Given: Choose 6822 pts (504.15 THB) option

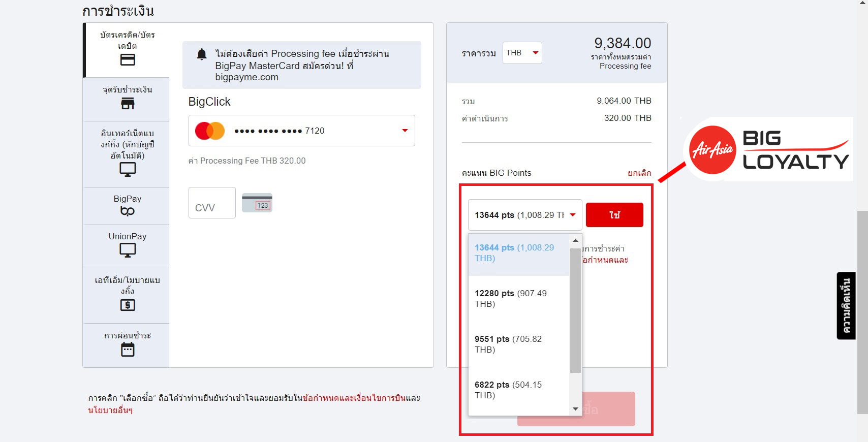Looking at the screenshot, I should click(518, 390).
